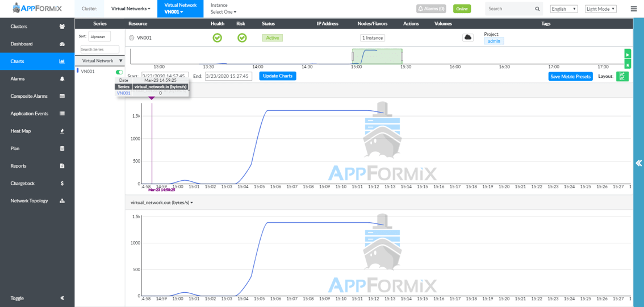Click the AppFormix logo
The width and height of the screenshot is (644, 307).
37,8
